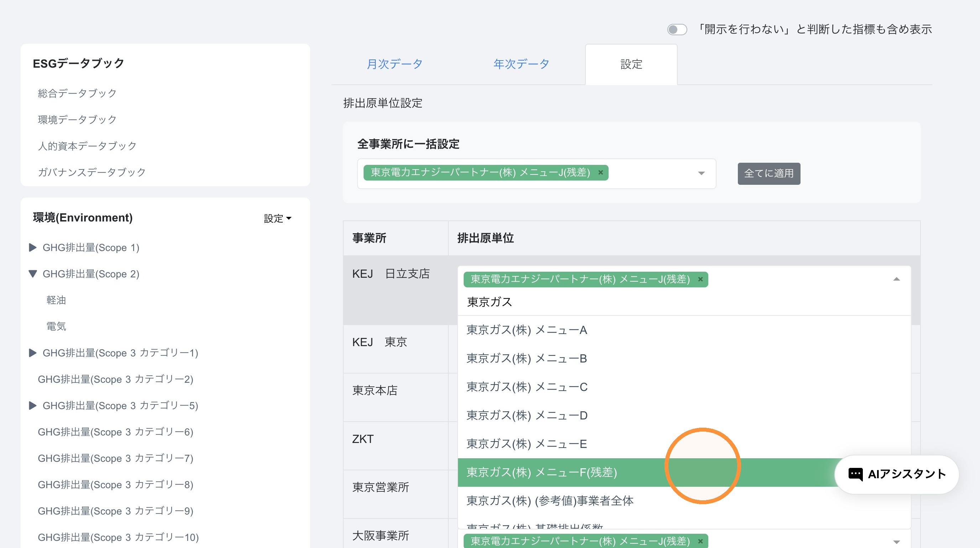
Task: Open 総合データブック in the sidebar
Action: tap(77, 93)
